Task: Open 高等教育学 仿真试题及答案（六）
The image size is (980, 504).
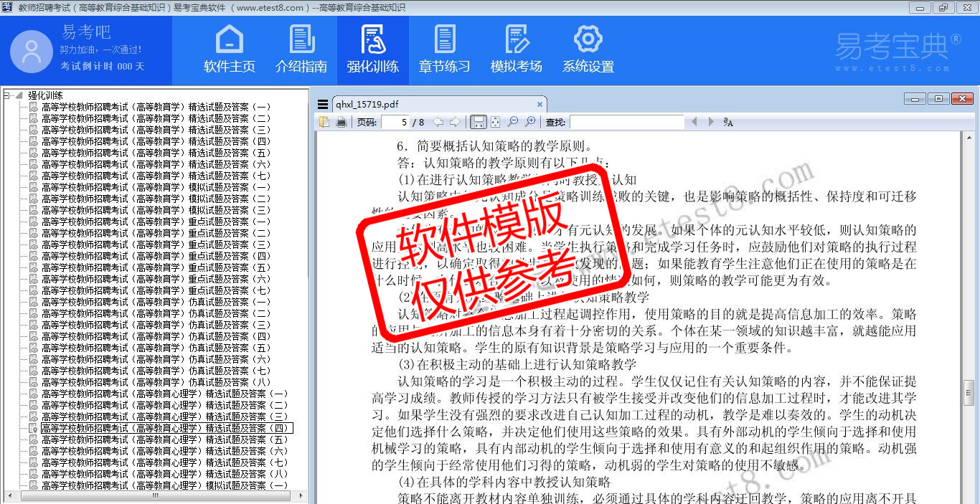Action: tap(156, 359)
